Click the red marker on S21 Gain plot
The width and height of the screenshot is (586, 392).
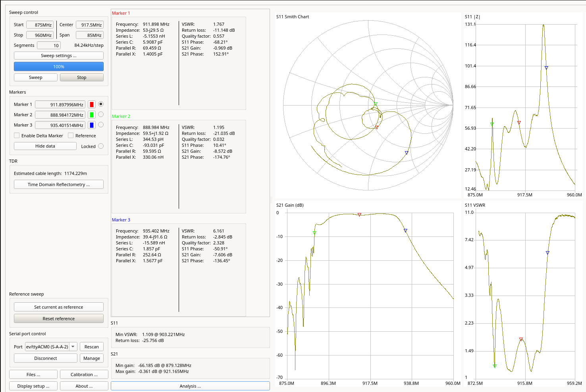pyautogui.click(x=359, y=215)
